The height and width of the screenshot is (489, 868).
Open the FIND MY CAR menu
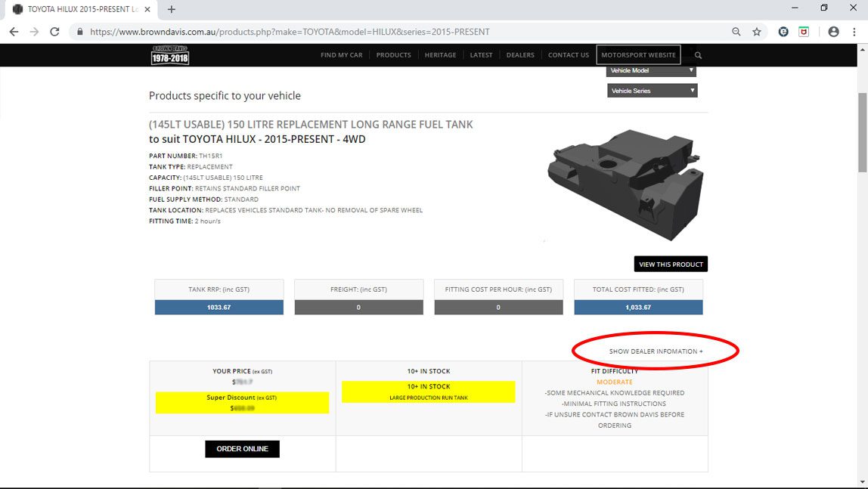(x=342, y=55)
